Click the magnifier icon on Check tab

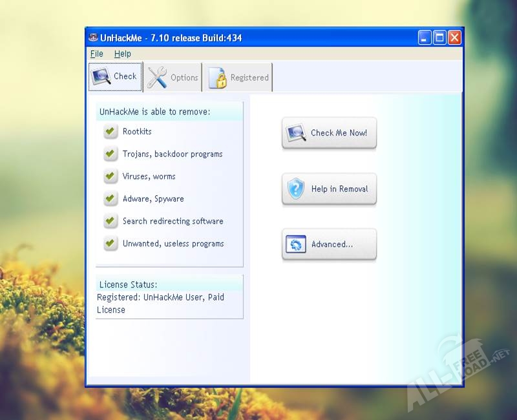tap(101, 77)
